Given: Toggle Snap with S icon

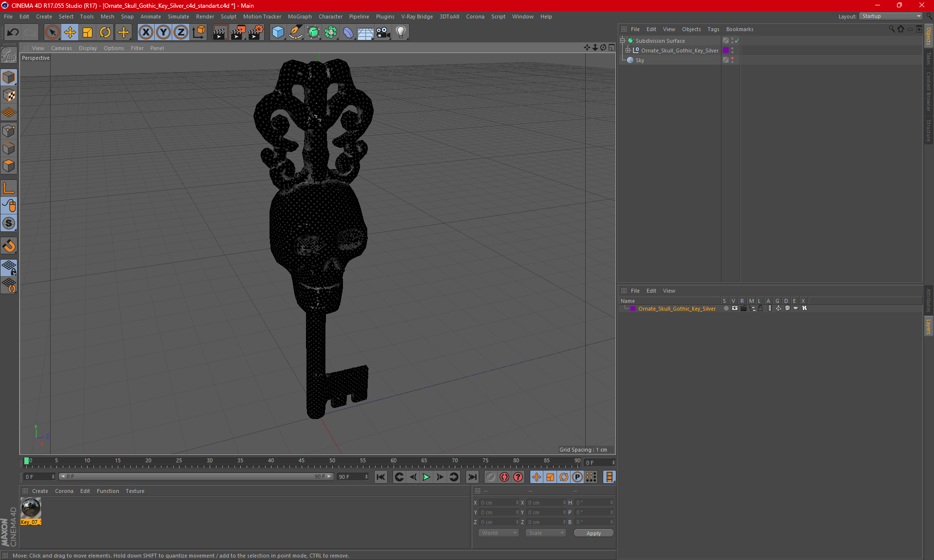Looking at the screenshot, I should 9,224.
